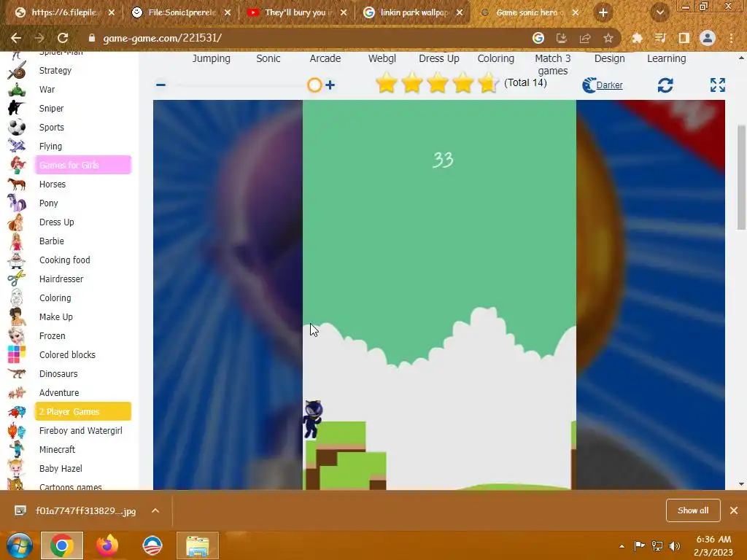Bookmark this page with star icon

tap(608, 38)
